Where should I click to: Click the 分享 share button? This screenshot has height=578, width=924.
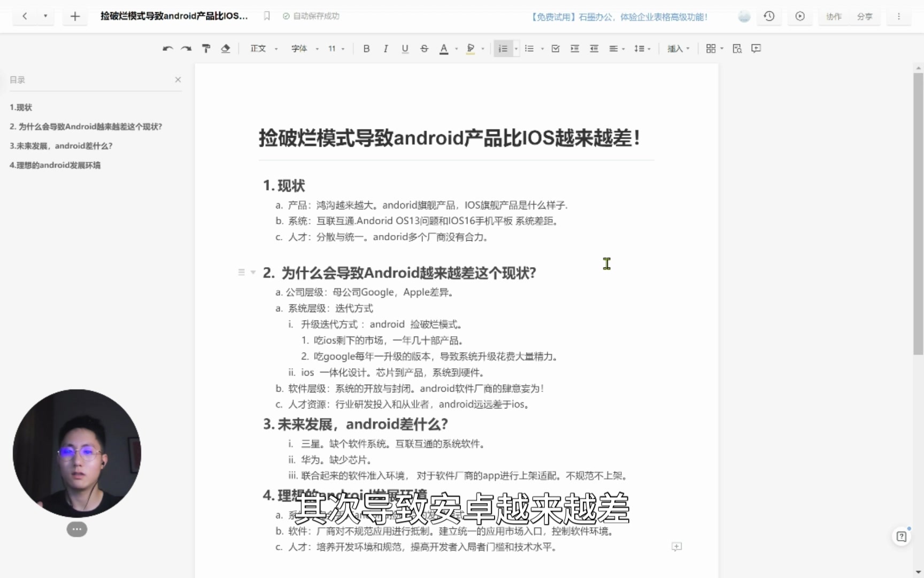[x=865, y=17]
